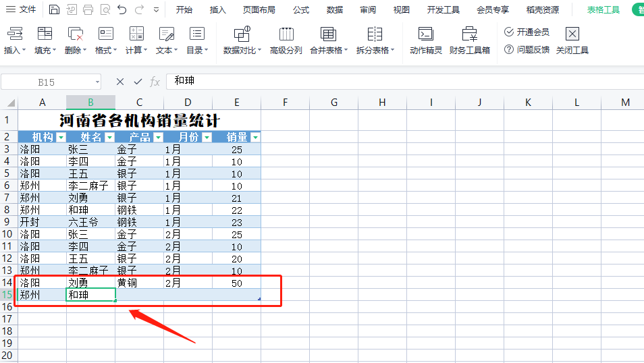
Task: Click the 插入 tool icon in ribbon
Action: 15,34
